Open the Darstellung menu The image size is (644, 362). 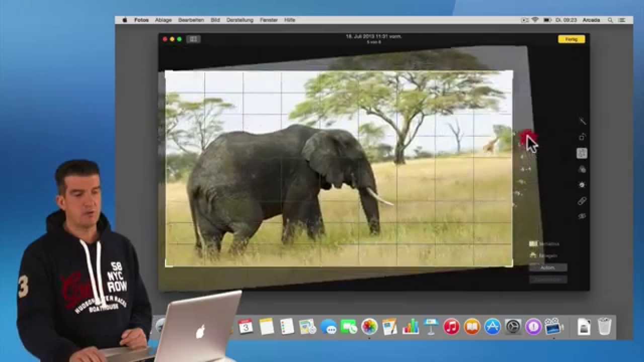point(240,20)
